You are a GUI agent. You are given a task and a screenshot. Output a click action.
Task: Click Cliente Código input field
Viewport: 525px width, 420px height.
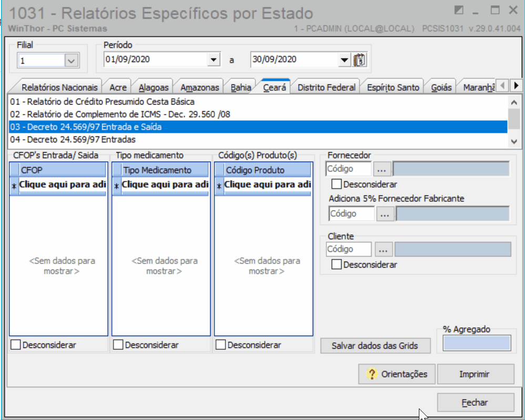point(348,249)
